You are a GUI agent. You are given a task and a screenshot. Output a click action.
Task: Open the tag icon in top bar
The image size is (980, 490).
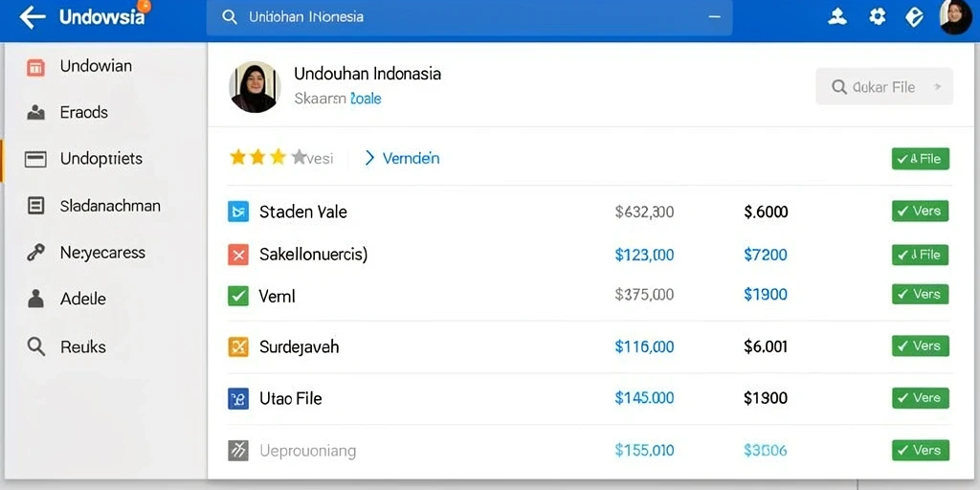(x=914, y=17)
